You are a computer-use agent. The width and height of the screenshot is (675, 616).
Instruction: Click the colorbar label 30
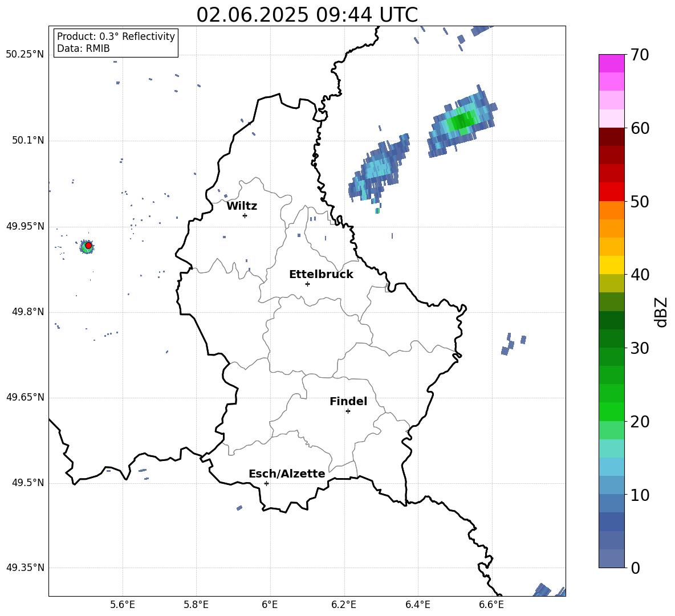pyautogui.click(x=640, y=348)
